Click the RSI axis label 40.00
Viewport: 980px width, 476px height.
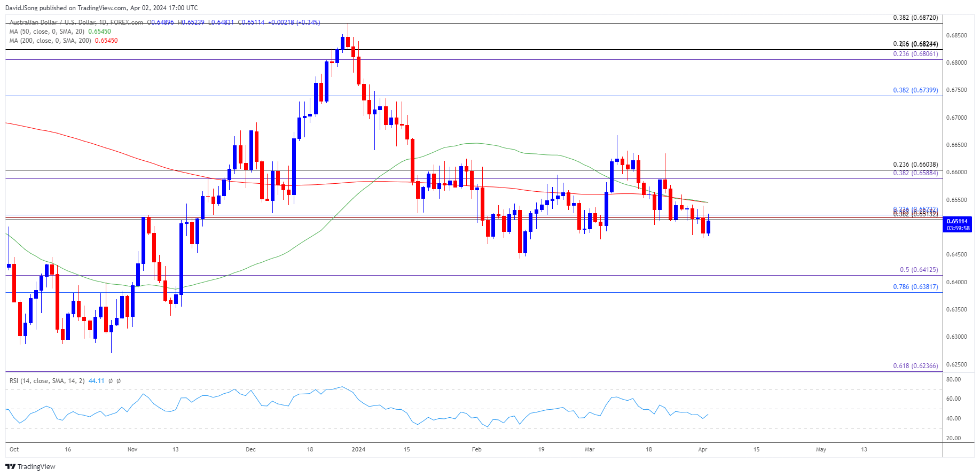coord(953,418)
